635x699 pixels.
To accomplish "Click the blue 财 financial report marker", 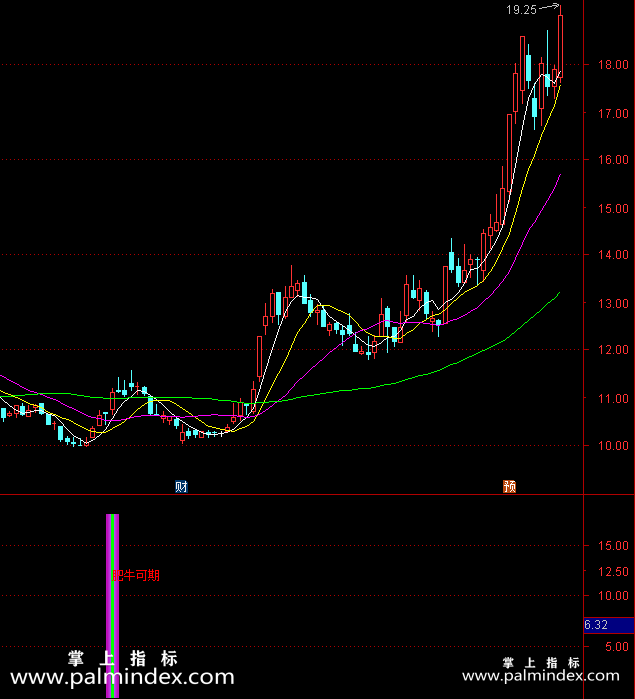I will (x=181, y=486).
